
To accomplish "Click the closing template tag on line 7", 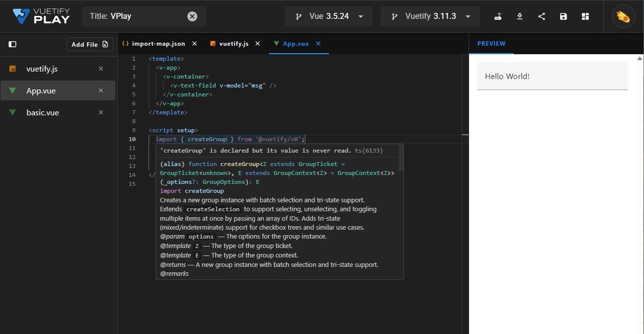I will pyautogui.click(x=168, y=112).
